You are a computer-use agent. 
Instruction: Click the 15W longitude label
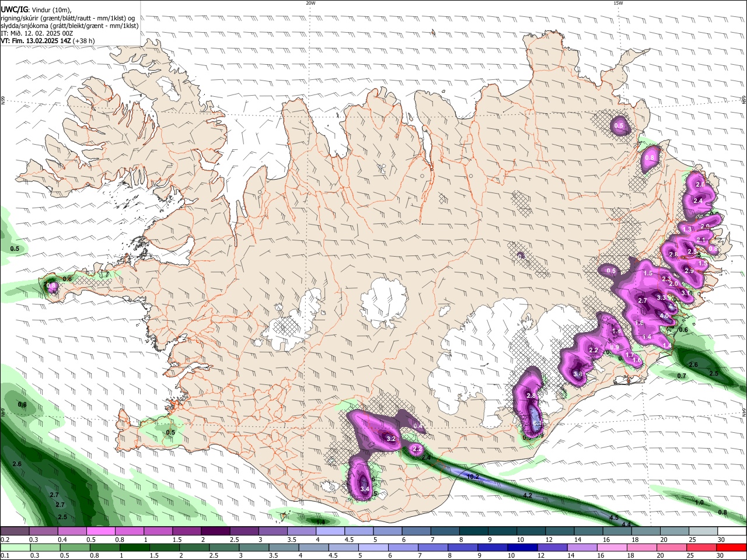coord(618,3)
